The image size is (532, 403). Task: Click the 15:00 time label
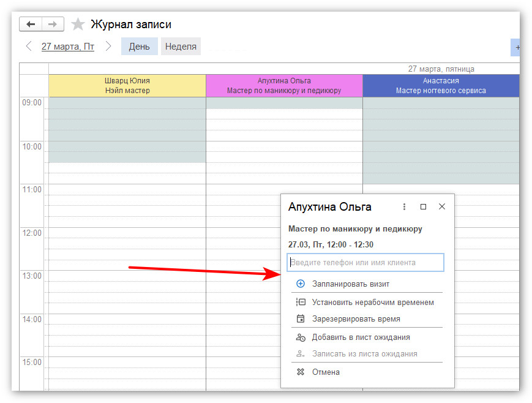point(32,362)
